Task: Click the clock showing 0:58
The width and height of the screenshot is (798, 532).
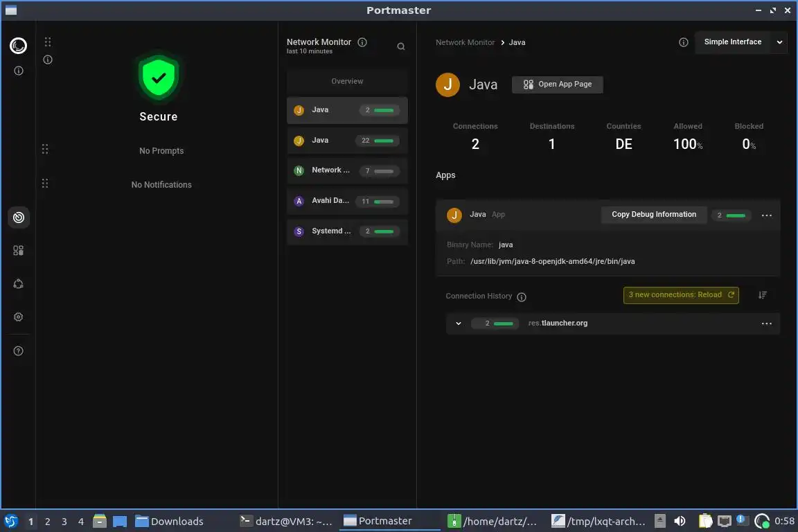Action: click(783, 522)
